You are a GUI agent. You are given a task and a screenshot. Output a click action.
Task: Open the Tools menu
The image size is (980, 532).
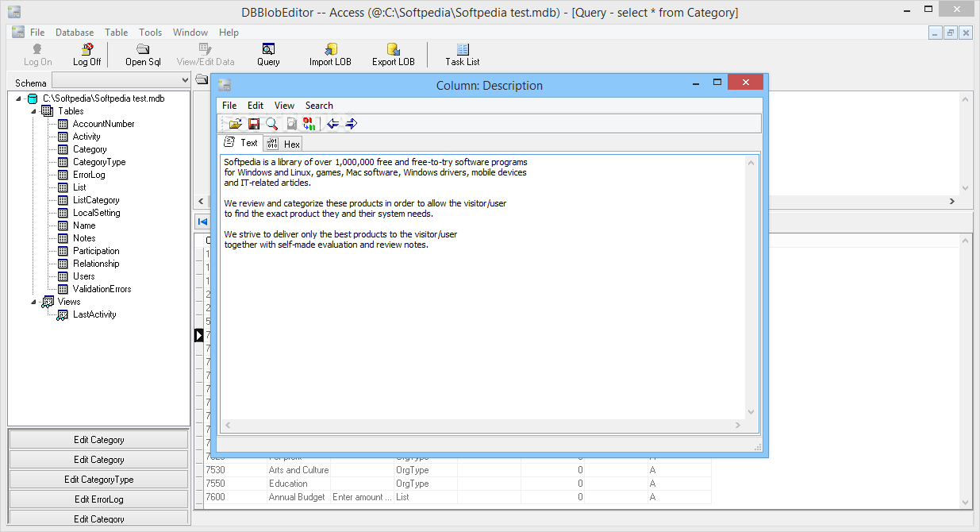click(x=150, y=33)
